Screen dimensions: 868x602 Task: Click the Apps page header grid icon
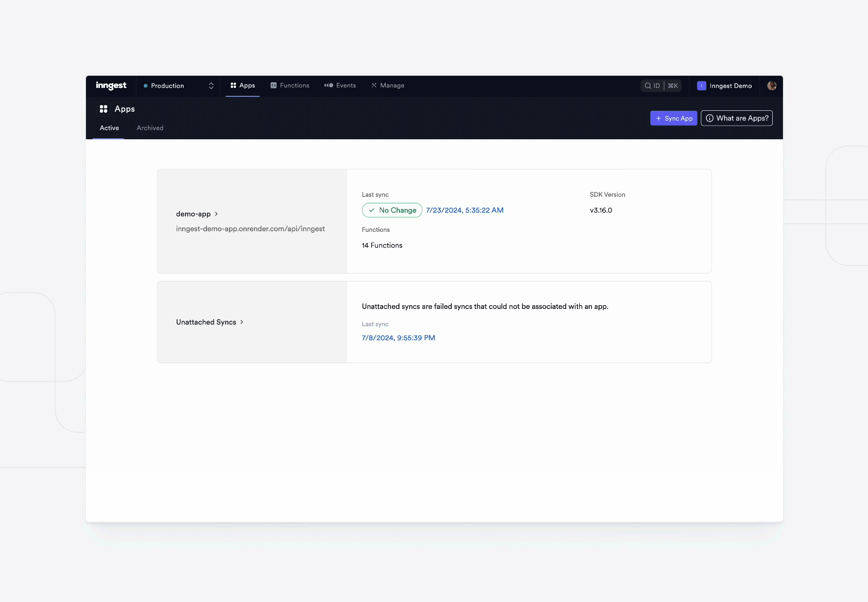pos(104,109)
